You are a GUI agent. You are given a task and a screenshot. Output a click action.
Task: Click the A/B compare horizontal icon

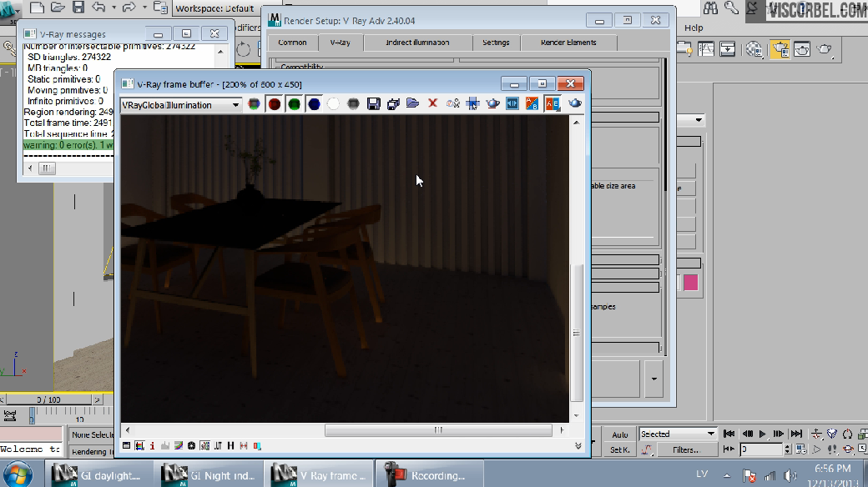[532, 103]
